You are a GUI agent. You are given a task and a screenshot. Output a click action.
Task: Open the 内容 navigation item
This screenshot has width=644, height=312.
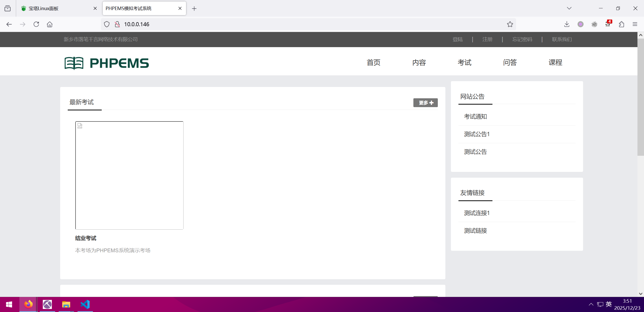click(419, 63)
